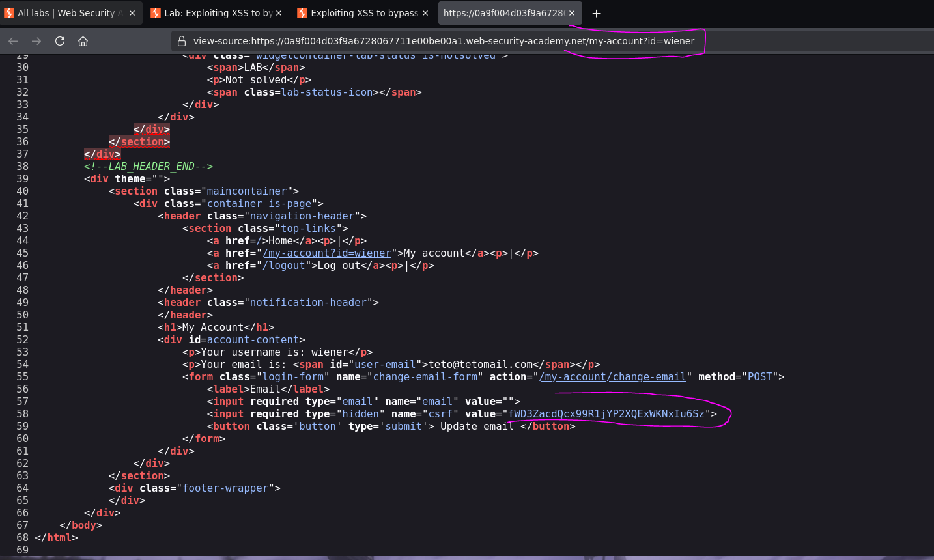Screen dimensions: 934x560
Task: Switch to All labs | Web Security tab
Action: 70,13
